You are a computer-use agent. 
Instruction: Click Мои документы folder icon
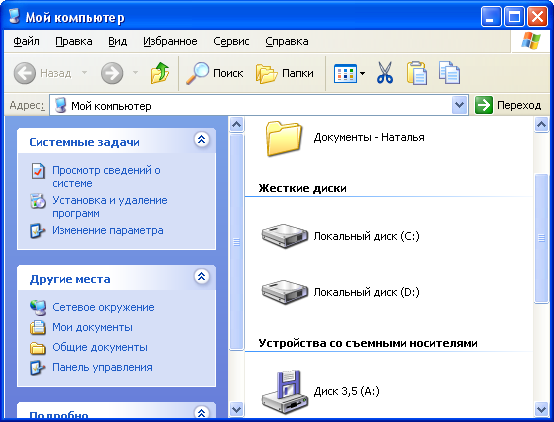click(x=38, y=328)
